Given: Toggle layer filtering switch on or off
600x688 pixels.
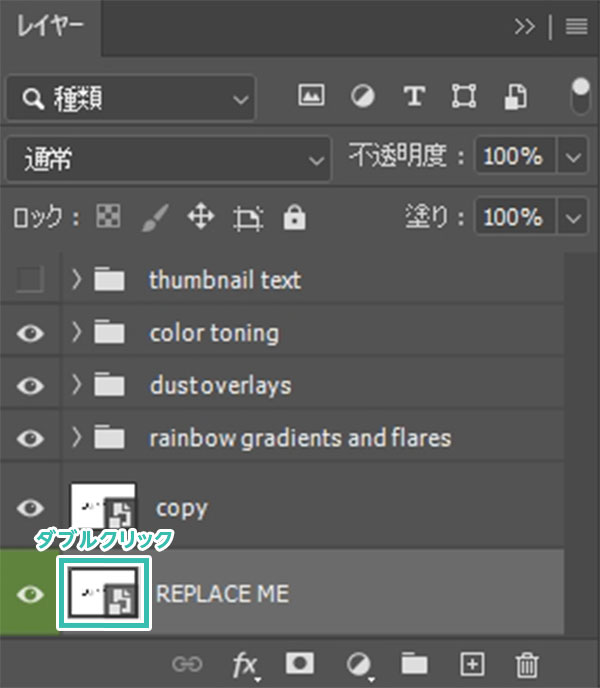Looking at the screenshot, I should click(580, 96).
